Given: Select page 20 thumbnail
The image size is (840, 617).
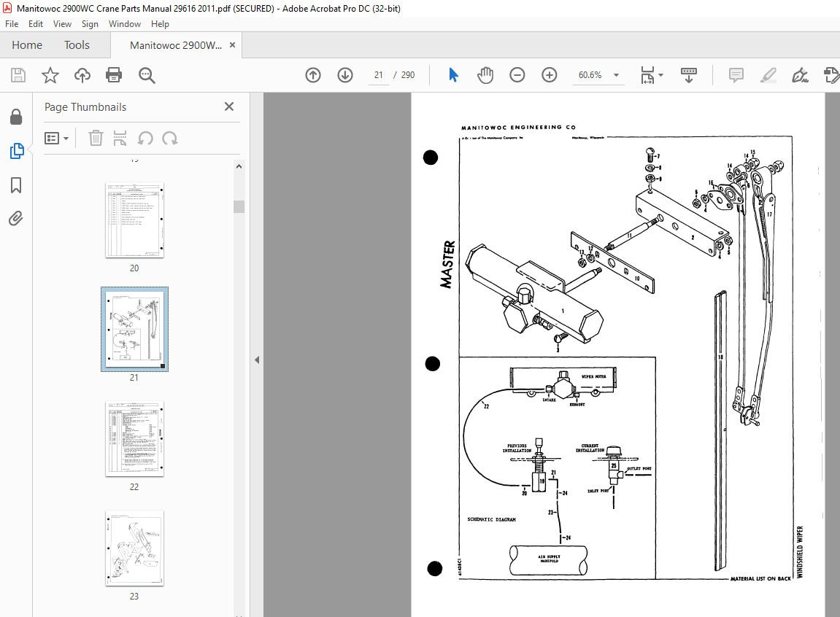Looking at the screenshot, I should pos(134,220).
